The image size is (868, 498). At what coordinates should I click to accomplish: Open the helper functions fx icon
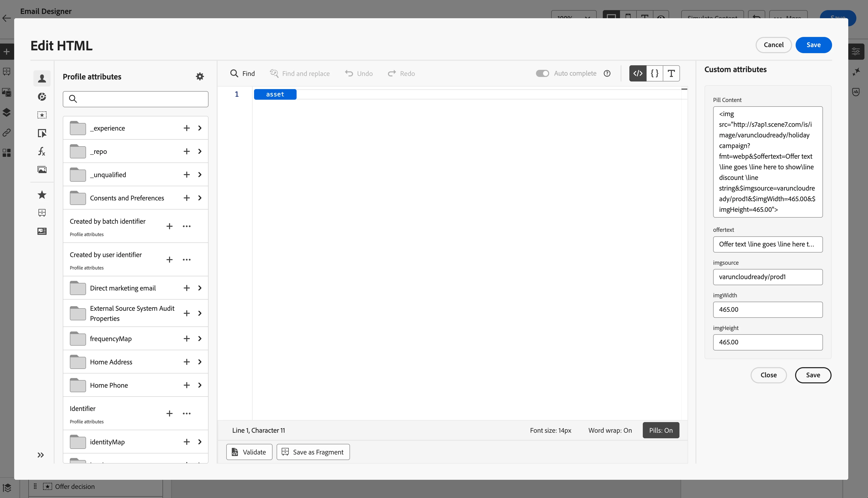pyautogui.click(x=42, y=151)
